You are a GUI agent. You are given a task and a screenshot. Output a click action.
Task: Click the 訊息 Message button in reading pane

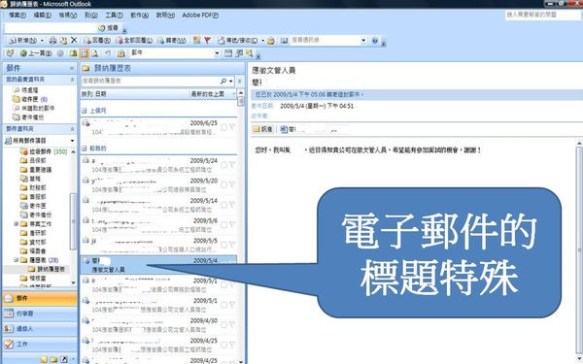click(x=263, y=129)
